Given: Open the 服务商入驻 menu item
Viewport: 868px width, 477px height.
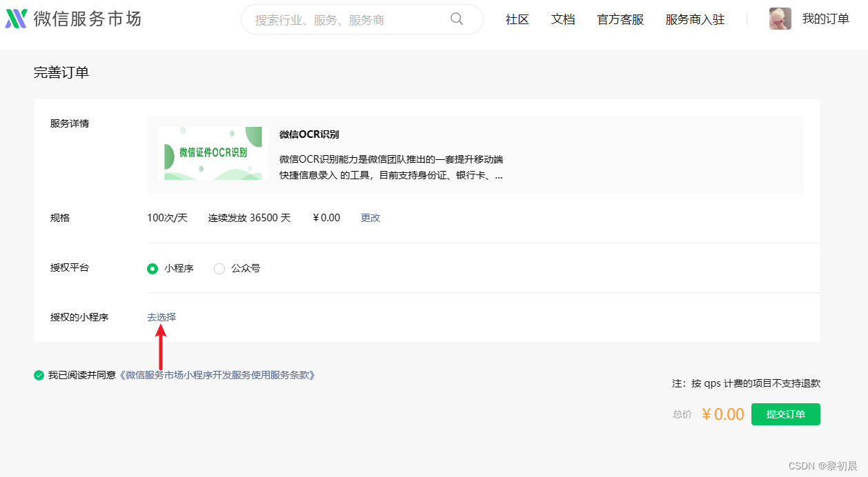Looking at the screenshot, I should coord(696,19).
